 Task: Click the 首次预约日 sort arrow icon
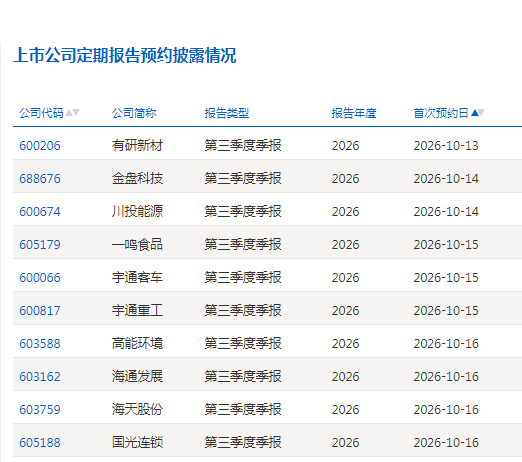click(478, 113)
